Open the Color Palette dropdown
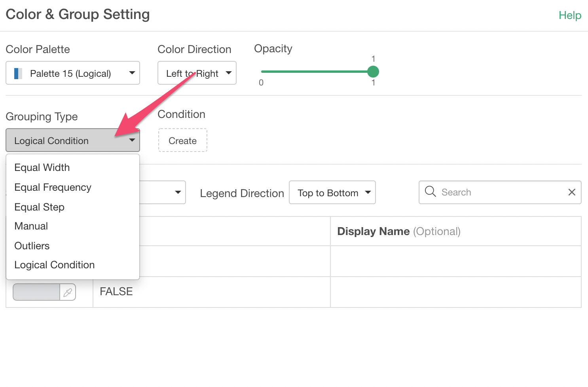Screen dimensions: 588x387 click(73, 73)
